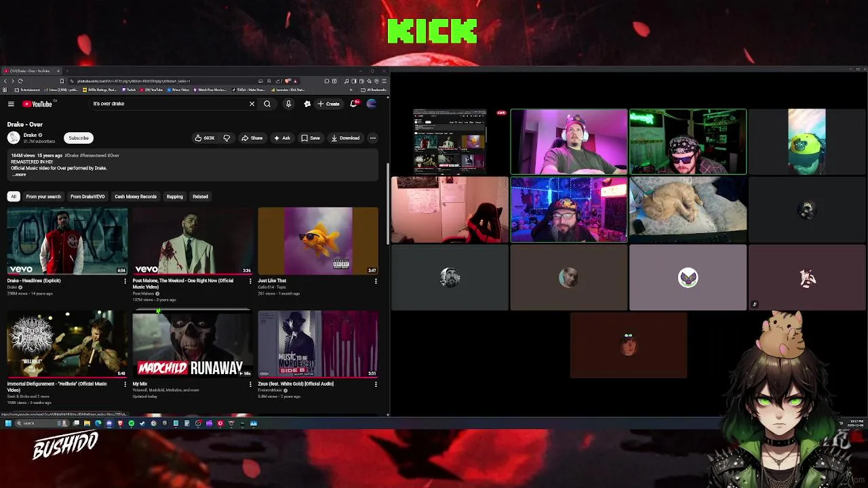Open options menu for Immortal Disfigurement video

coord(125,384)
